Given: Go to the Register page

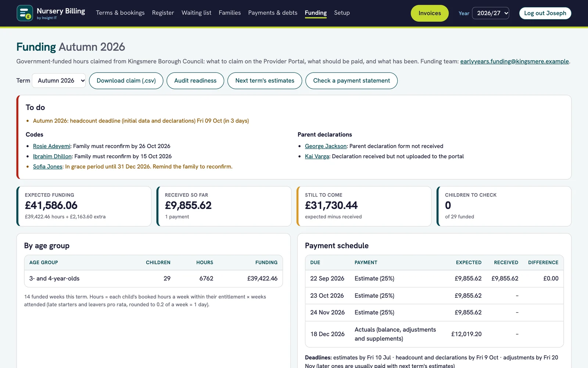Looking at the screenshot, I should click(x=163, y=13).
